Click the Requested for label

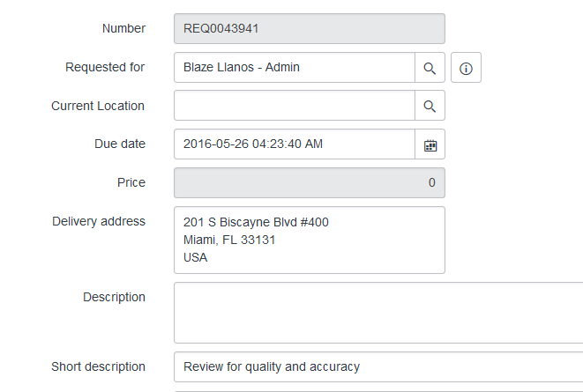[105, 67]
